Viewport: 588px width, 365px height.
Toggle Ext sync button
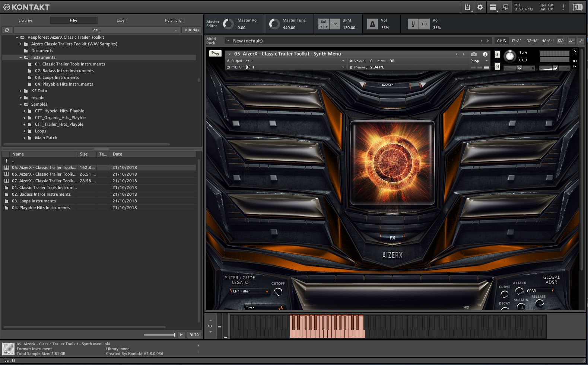[x=324, y=21]
